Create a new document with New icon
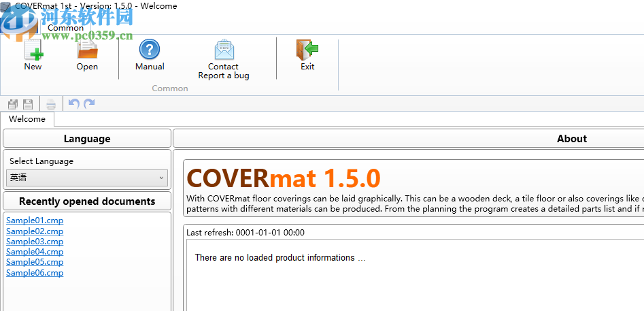The height and width of the screenshot is (311, 644). coord(33,50)
